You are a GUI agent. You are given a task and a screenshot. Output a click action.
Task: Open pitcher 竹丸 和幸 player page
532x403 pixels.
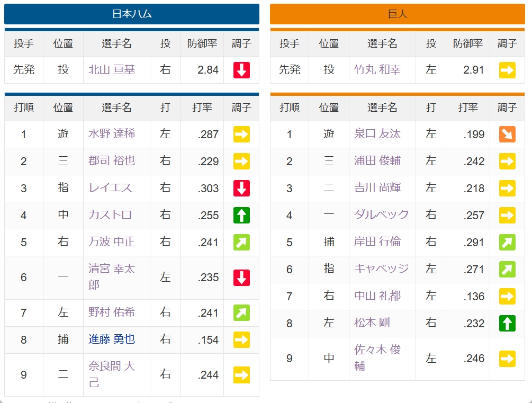(x=377, y=70)
